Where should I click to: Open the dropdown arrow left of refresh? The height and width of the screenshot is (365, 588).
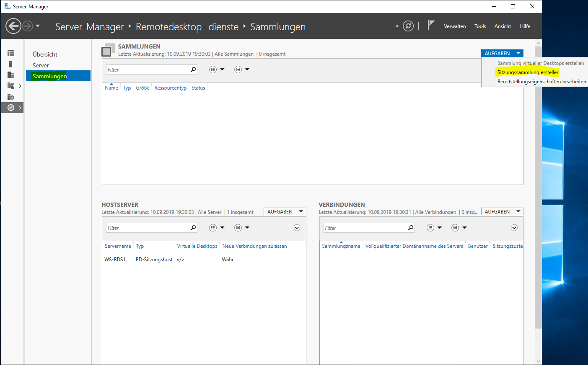397,26
